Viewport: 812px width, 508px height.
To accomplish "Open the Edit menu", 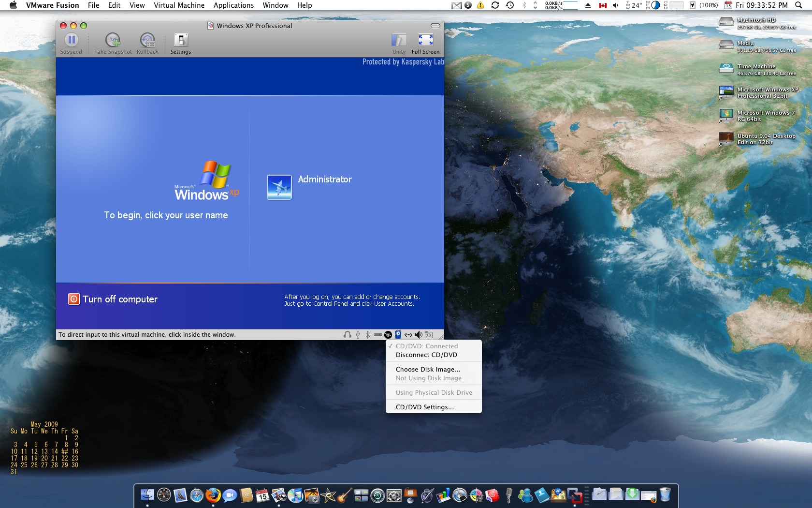I will [x=115, y=5].
